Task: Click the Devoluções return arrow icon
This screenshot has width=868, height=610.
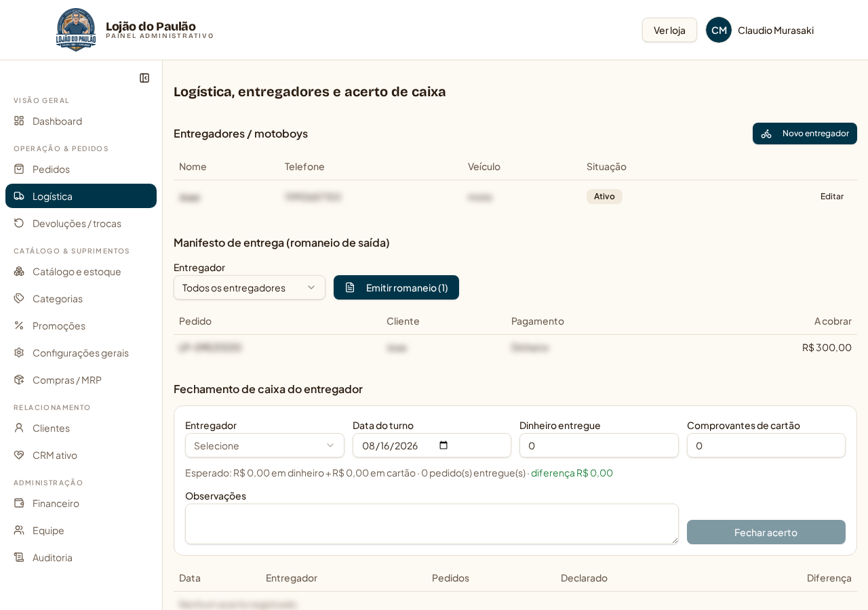Action: pos(19,223)
